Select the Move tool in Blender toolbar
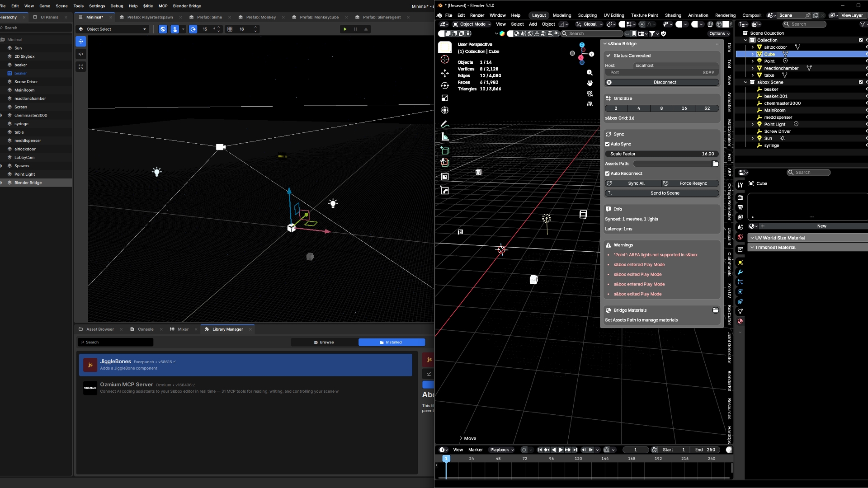868x488 pixels. pyautogui.click(x=445, y=73)
